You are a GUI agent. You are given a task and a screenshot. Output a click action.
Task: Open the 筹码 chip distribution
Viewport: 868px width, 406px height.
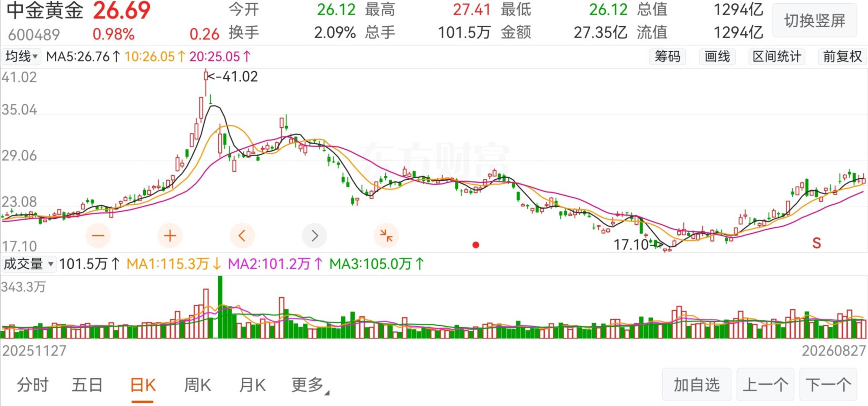[668, 56]
